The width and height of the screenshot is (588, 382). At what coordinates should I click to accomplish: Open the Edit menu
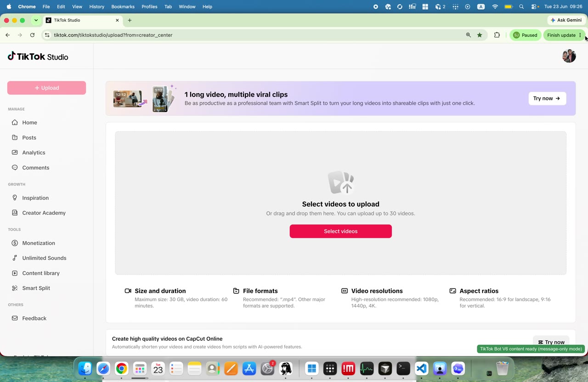point(61,6)
